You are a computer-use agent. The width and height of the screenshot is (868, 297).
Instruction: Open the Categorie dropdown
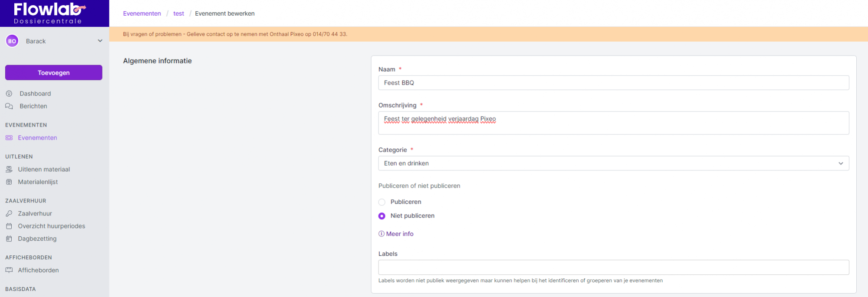pyautogui.click(x=613, y=163)
